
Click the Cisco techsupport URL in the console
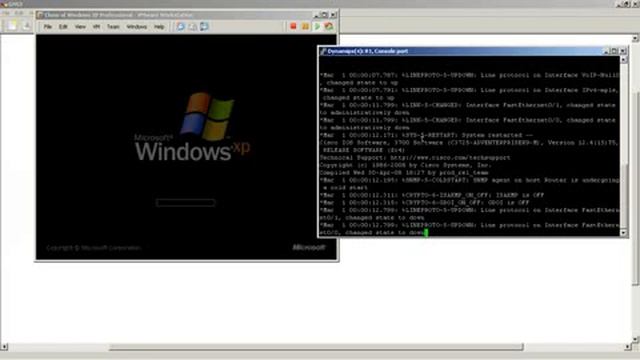point(450,158)
